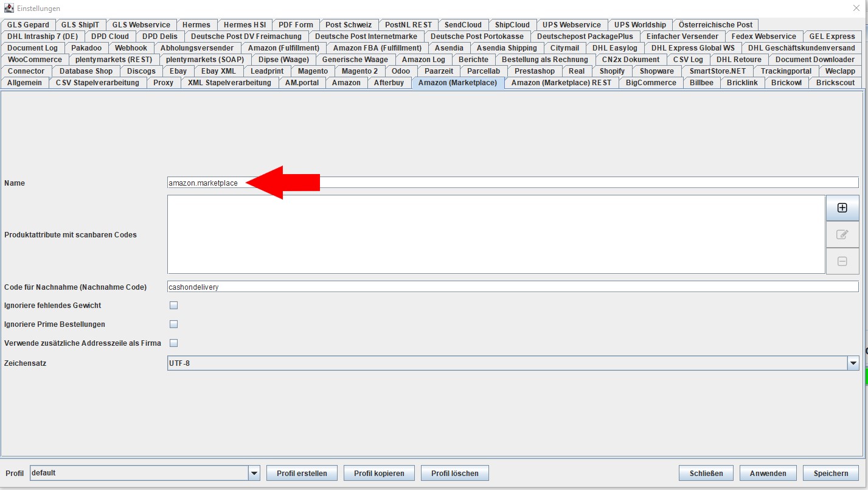The height and width of the screenshot is (490, 868).
Task: Switch to the Prestashop tab
Action: point(535,71)
